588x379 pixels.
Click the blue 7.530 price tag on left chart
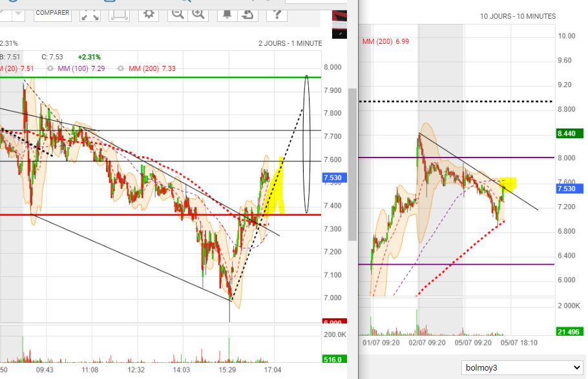tap(335, 178)
